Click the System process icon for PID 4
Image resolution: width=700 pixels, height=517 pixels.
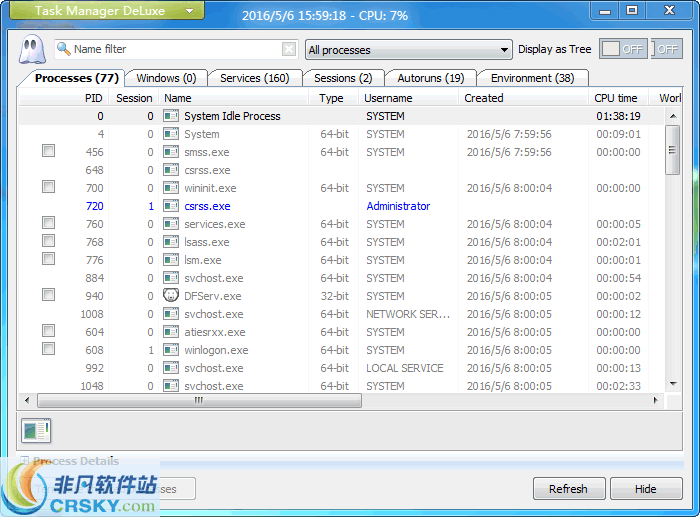(171, 134)
